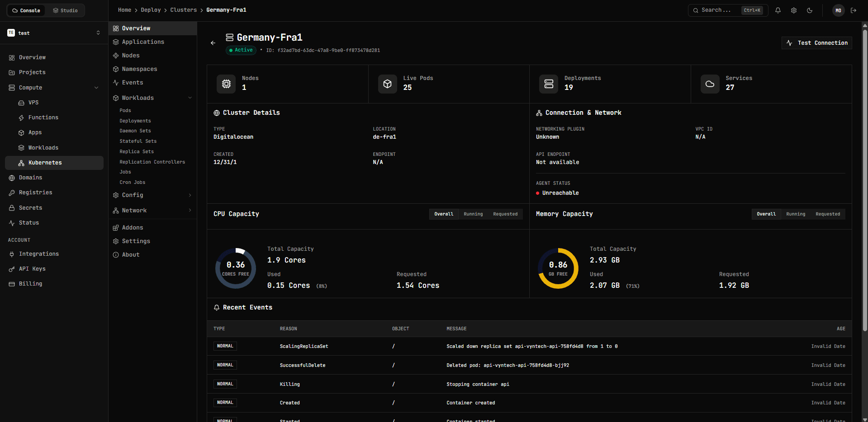868x422 pixels.
Task: Click the logout icon at top right
Action: [x=854, y=10]
